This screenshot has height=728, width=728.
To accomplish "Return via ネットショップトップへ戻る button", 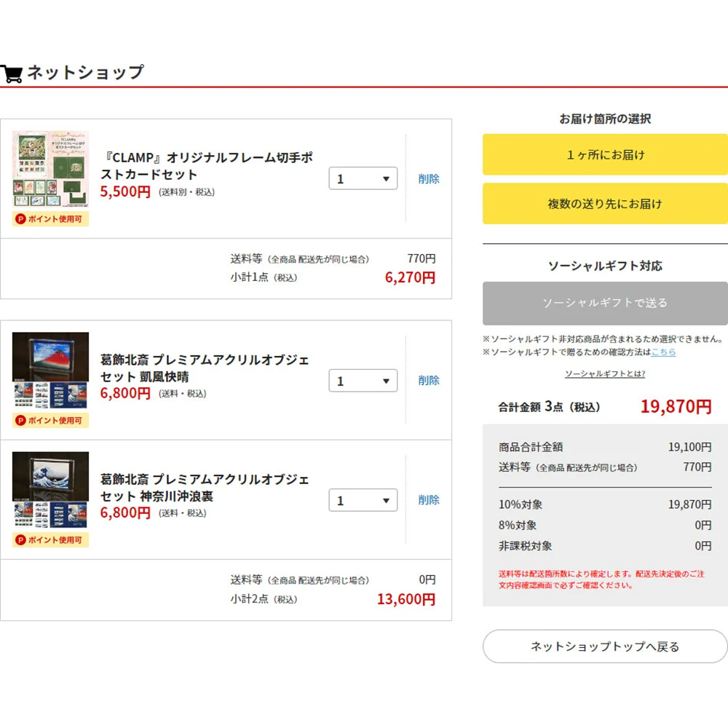I will pos(604,646).
